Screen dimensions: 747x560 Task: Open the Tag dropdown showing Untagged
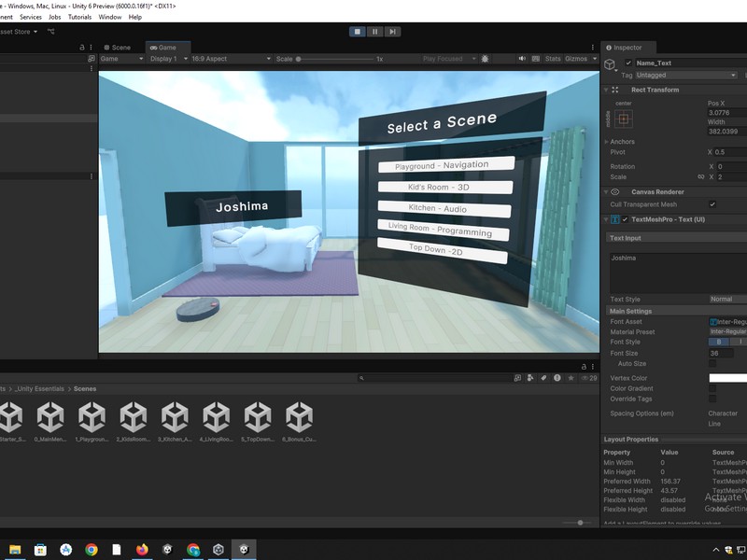[686, 75]
